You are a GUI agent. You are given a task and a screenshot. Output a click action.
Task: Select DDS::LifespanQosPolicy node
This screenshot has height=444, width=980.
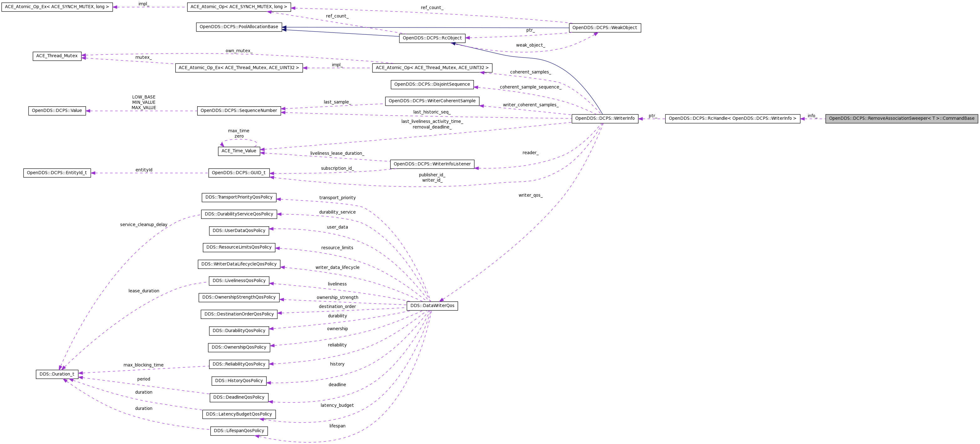[239, 431]
